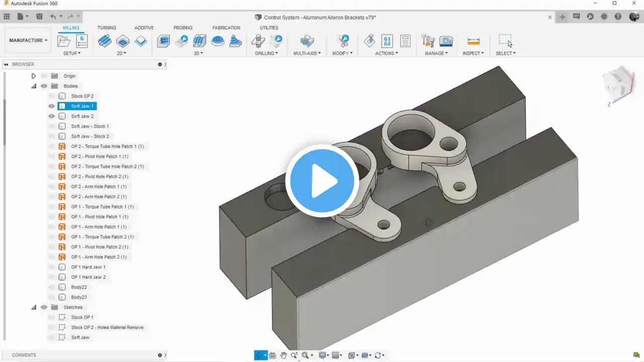644x362 pixels.
Task: Select the 2D Pocket milling tool
Action: (123, 41)
